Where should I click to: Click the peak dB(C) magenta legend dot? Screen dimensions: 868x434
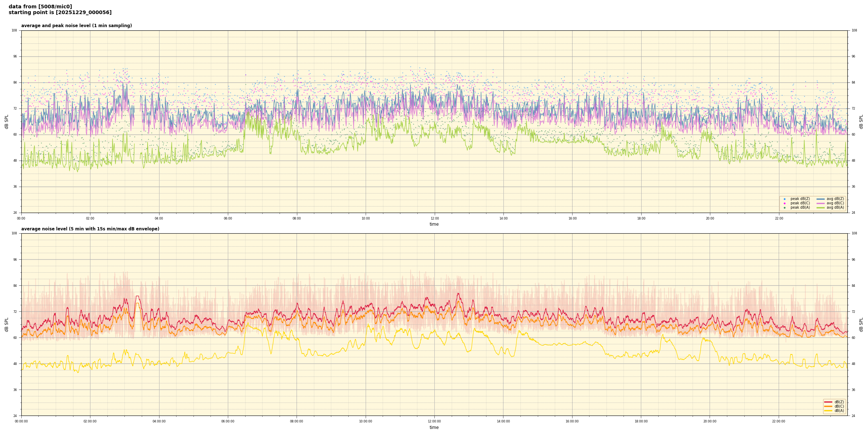coord(784,203)
